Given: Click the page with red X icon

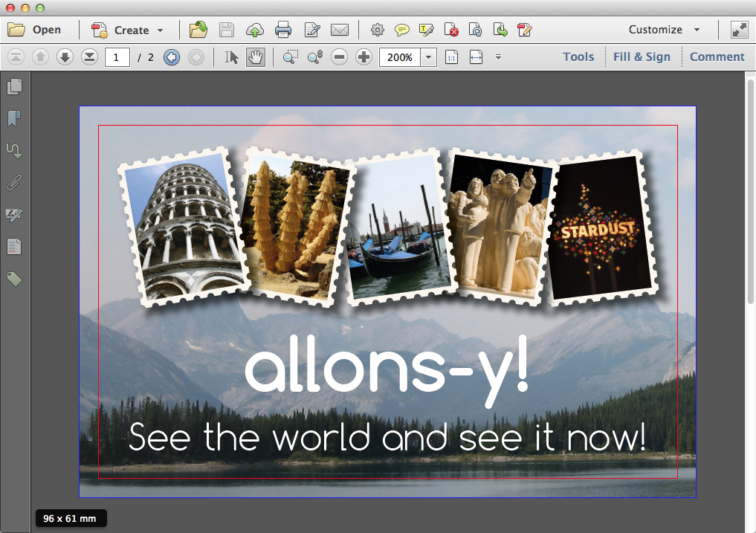Looking at the screenshot, I should coord(450,30).
